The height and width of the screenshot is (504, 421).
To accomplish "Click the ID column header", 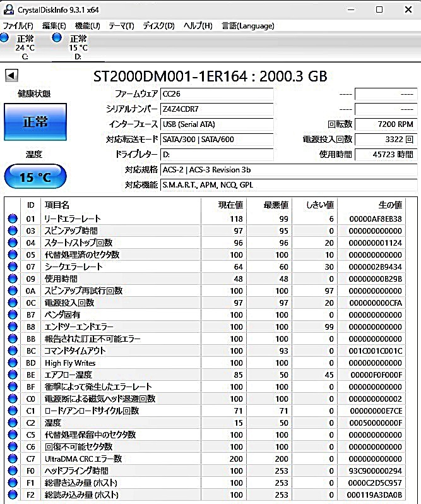I will click(x=30, y=205).
